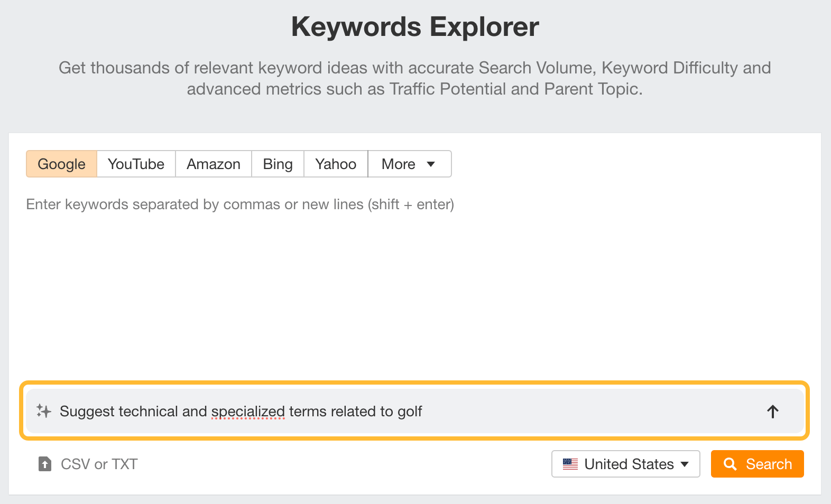Click the US flag icon in country selector
The width and height of the screenshot is (831, 504).
pos(570,464)
